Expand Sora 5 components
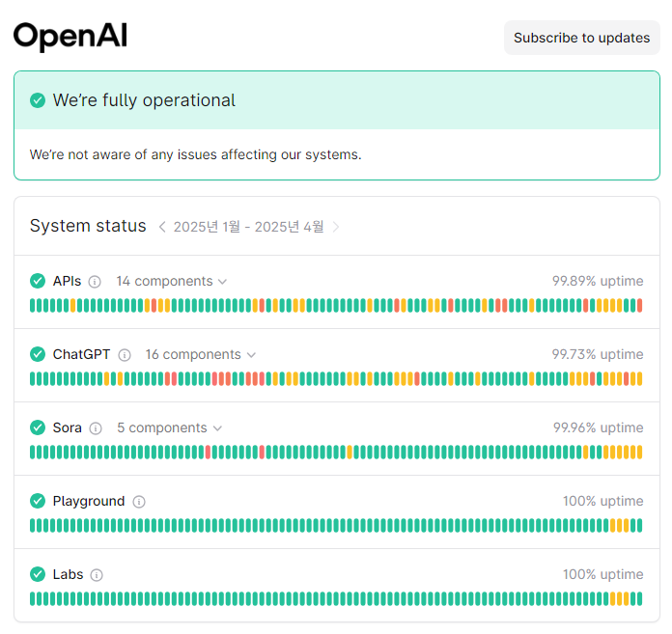Viewport: 672px width, 634px height. click(x=170, y=427)
